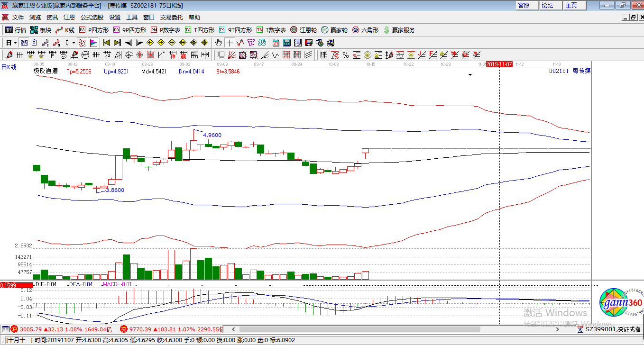Screen dimensions: 644x345
Task: Click the horizontal scrollbar thumb
Action: (359, 329)
